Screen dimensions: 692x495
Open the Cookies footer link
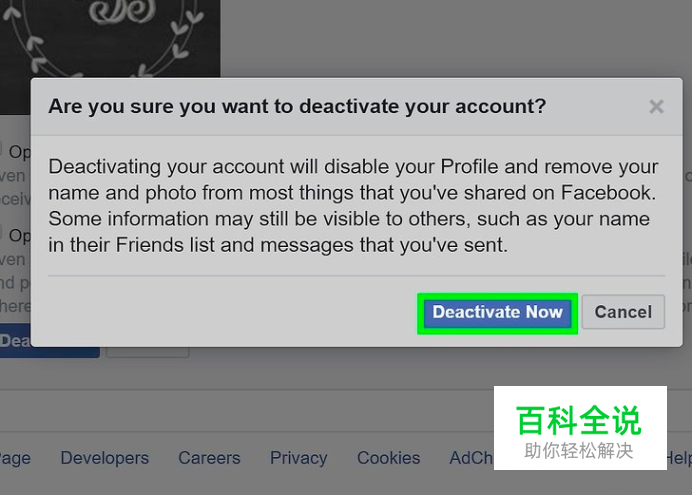click(x=388, y=458)
